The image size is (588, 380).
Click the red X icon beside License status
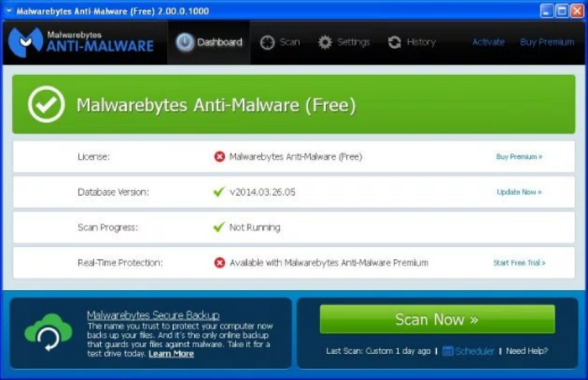(x=219, y=156)
